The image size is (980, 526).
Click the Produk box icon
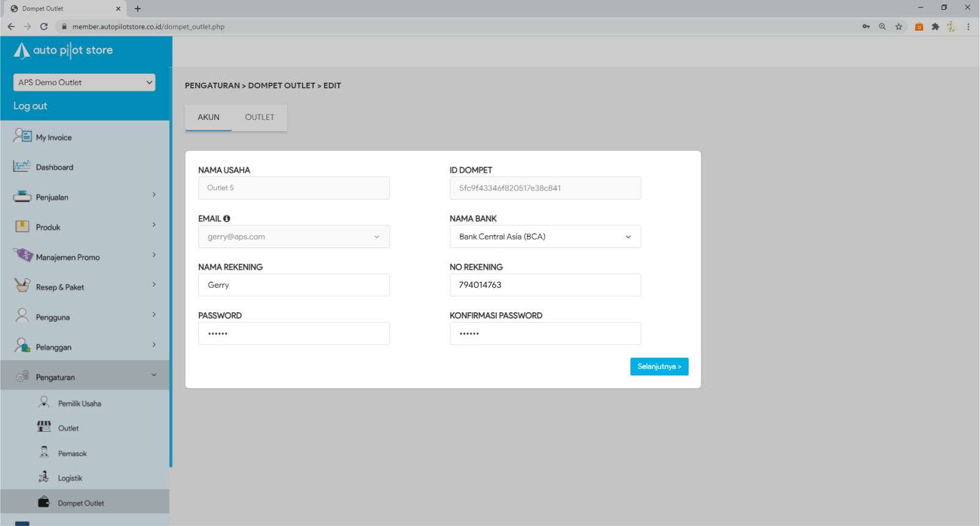point(22,227)
